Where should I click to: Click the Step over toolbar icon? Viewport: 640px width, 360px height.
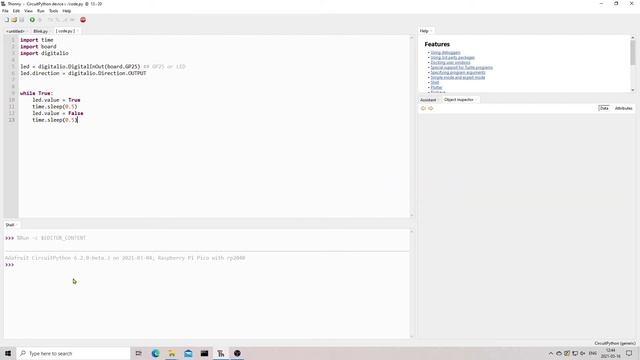[x=51, y=20]
